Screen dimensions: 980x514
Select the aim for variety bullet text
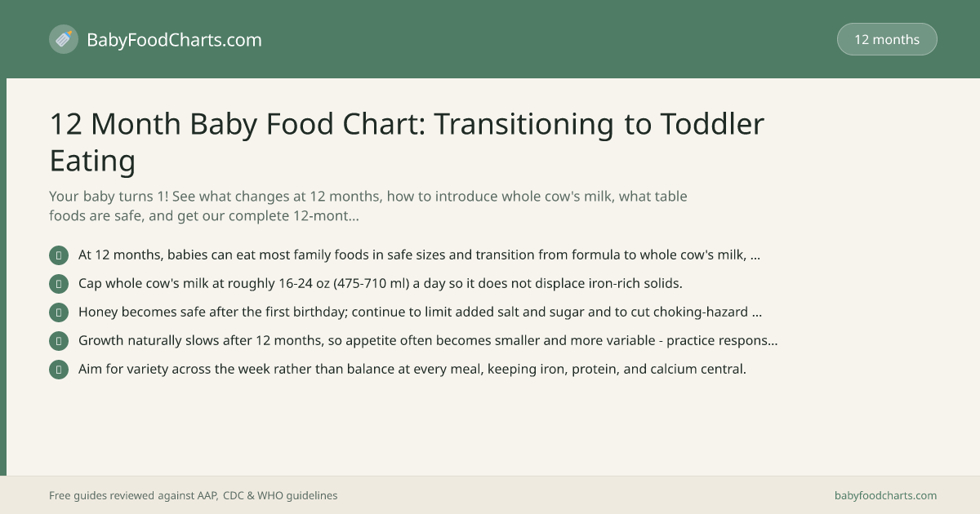click(x=412, y=369)
